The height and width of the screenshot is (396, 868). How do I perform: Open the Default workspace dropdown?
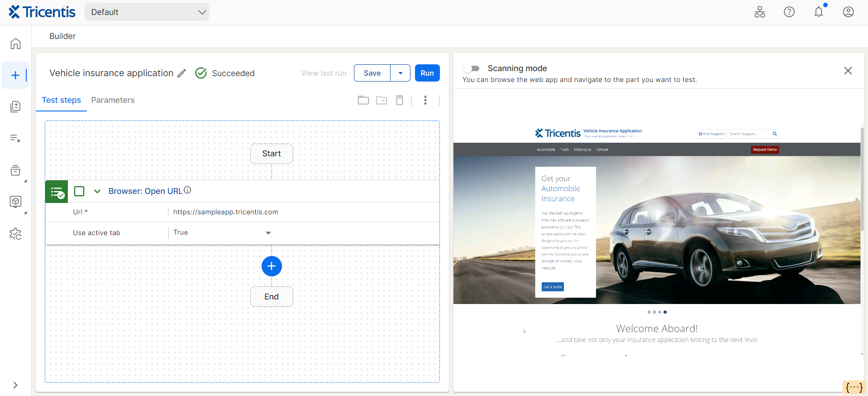point(147,12)
